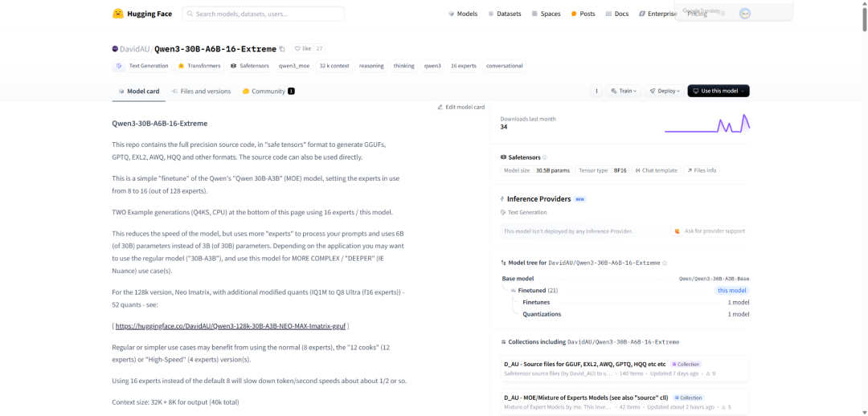Screen dimensions: 868x416
Task: Focus the search models, datasets, users field
Action: pos(263,14)
